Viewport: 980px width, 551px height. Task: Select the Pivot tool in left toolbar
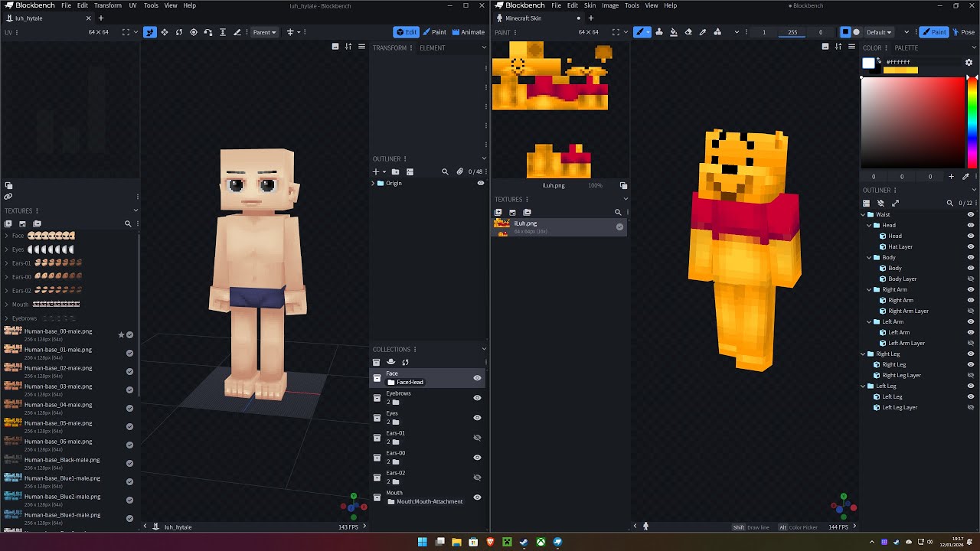coord(193,32)
